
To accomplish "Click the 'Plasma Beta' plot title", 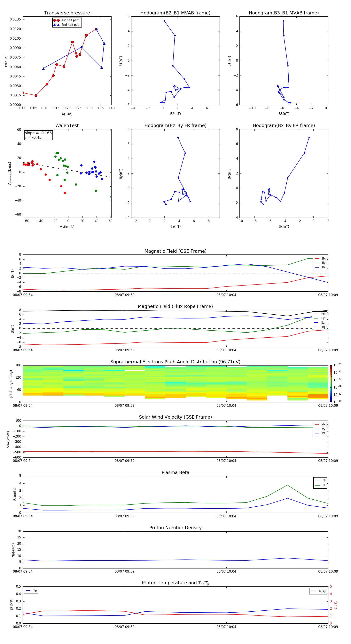I will tap(175, 473).
